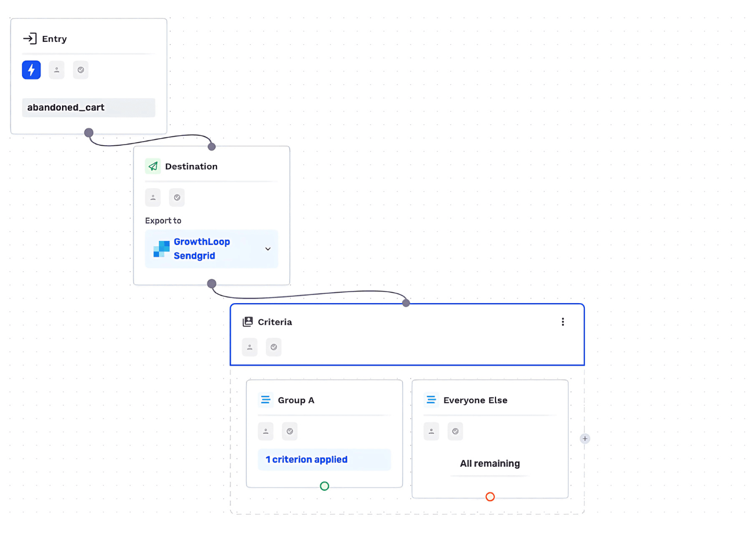Click the person icon in Group A
Screen dimensions: 756x536
[266, 431]
